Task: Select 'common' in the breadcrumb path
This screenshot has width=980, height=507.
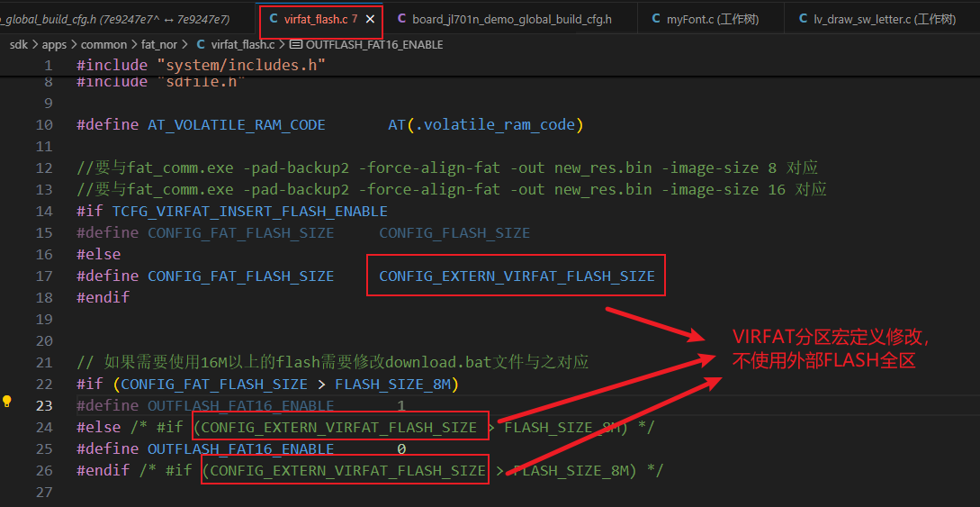Action: coord(103,45)
